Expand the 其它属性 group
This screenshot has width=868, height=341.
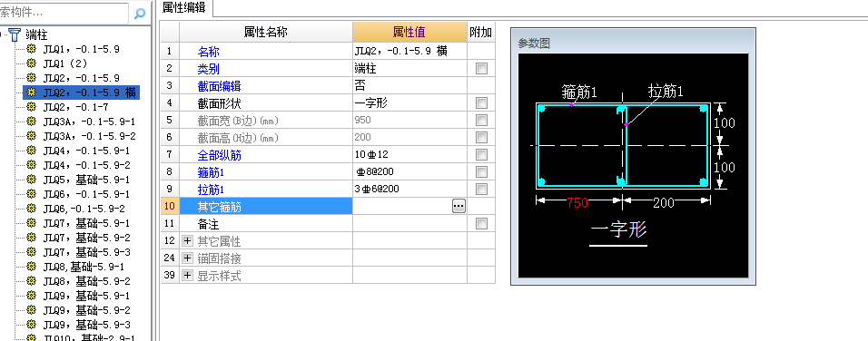tap(188, 241)
